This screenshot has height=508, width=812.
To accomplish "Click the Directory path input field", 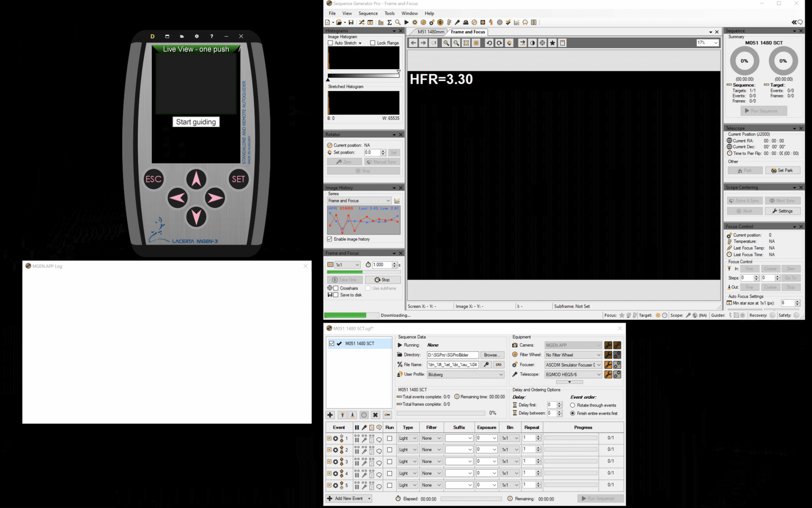I will 453,355.
